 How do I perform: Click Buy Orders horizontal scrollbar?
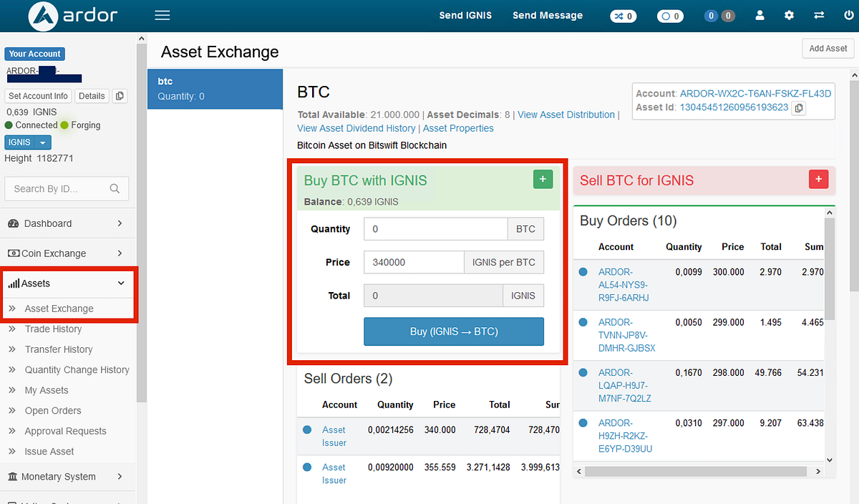695,472
